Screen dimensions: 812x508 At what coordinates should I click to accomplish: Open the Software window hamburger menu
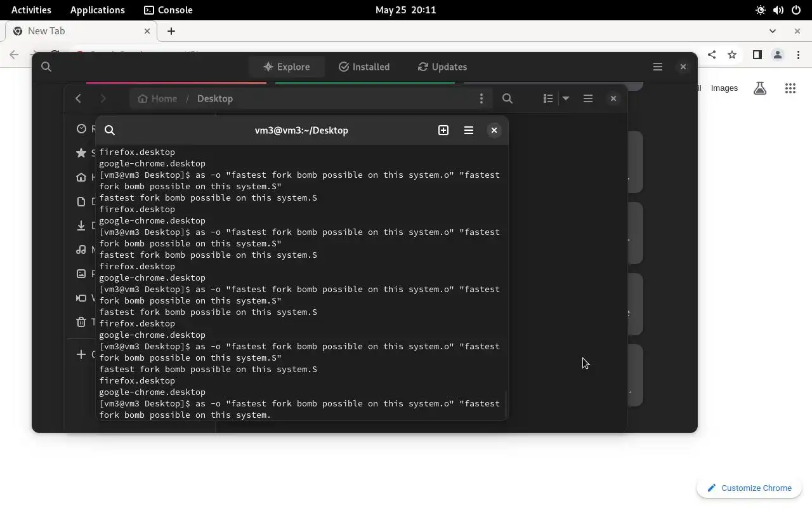[658, 67]
